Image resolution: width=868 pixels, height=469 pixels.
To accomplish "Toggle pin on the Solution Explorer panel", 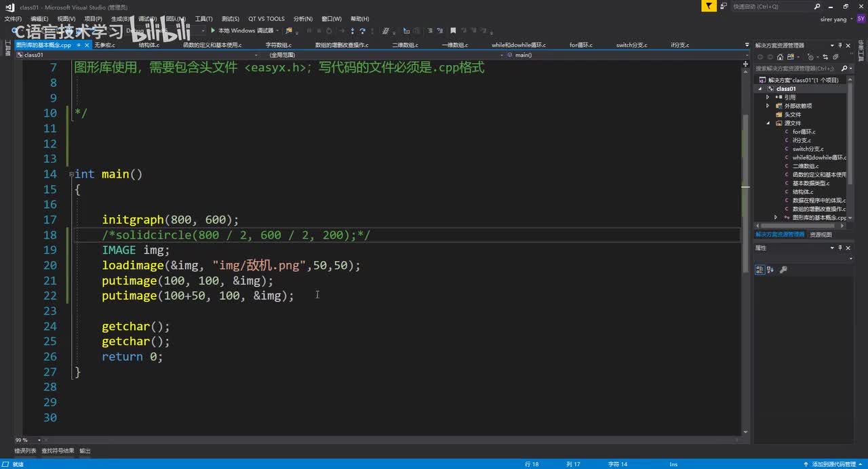I will tap(840, 45).
